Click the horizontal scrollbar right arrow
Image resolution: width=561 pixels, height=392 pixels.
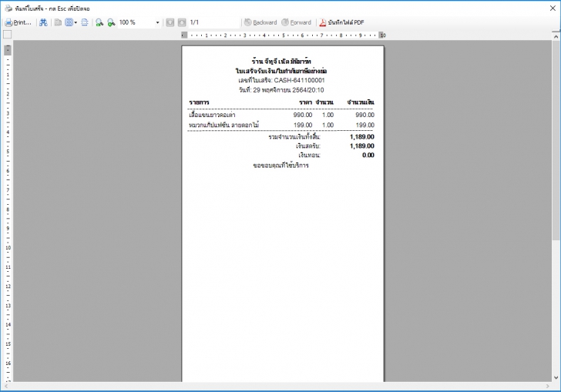click(547, 387)
